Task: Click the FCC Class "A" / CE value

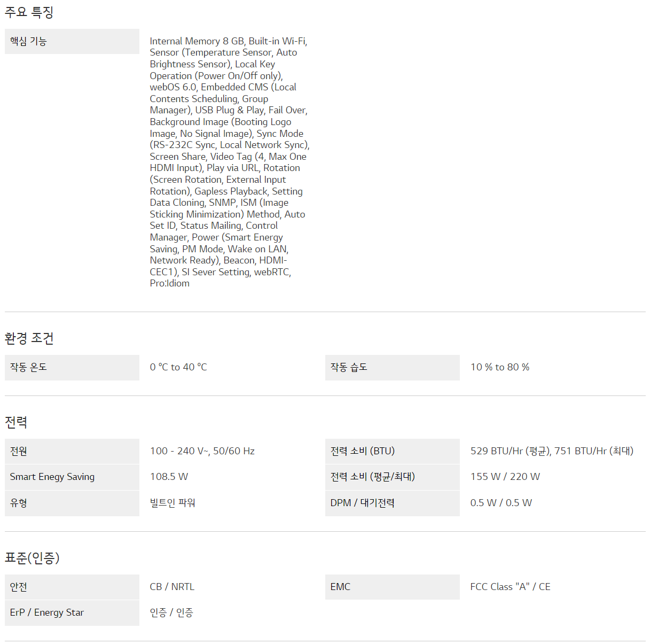Action: click(510, 587)
